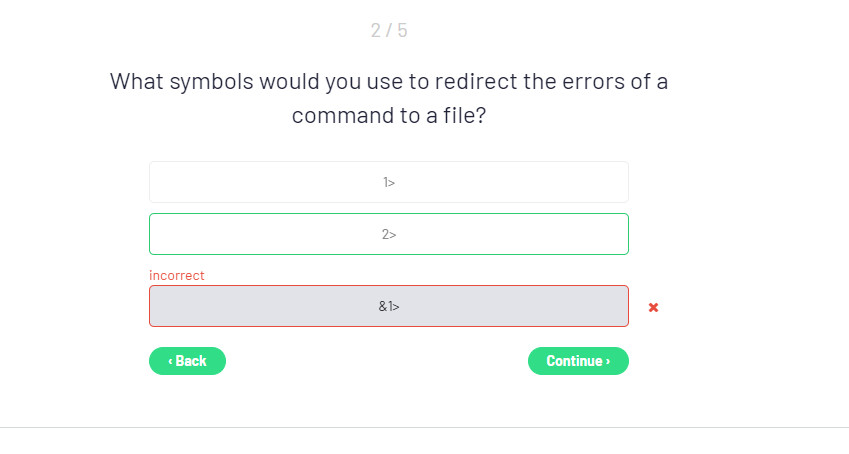This screenshot has height=454, width=849.
Task: Pick the red-bordered "&1>" answer option
Action: click(388, 306)
